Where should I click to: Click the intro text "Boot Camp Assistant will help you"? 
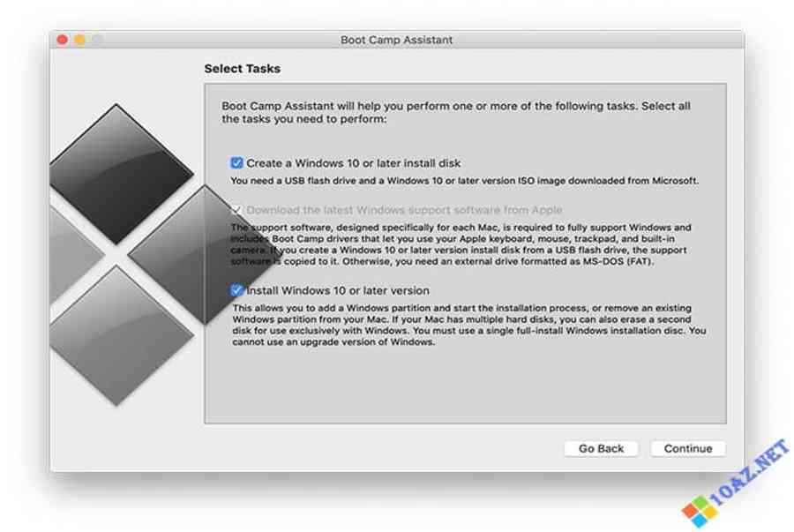point(456,112)
